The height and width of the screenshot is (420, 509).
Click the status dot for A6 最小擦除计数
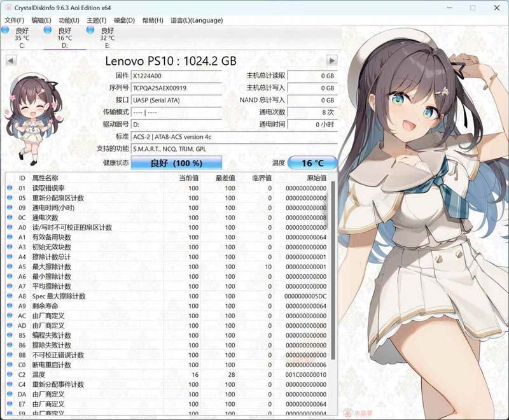coord(10,276)
